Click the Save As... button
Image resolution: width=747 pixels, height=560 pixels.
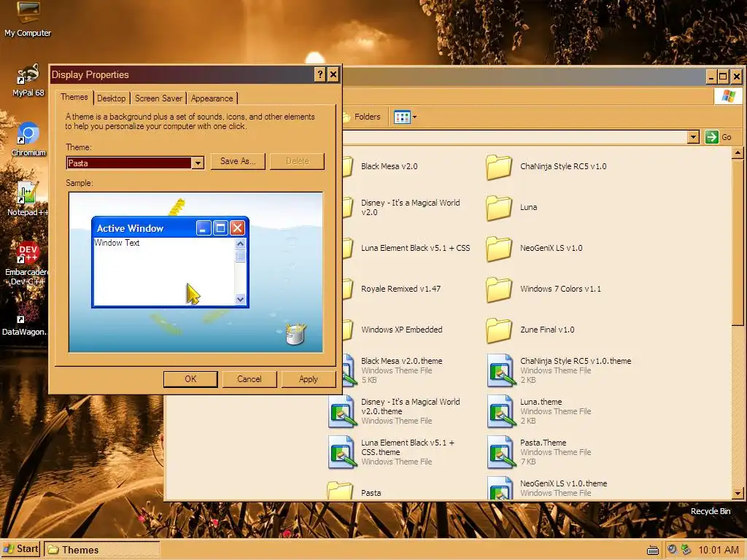coord(238,161)
